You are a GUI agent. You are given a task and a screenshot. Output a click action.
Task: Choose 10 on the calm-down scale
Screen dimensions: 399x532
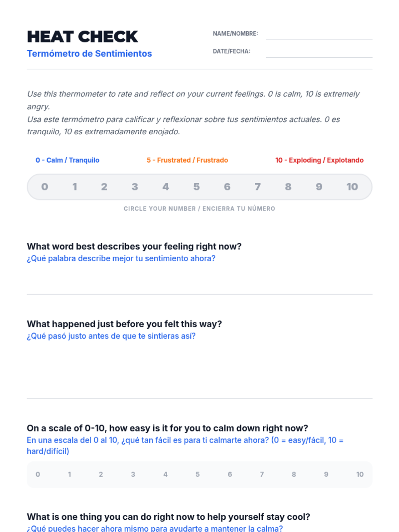pos(360,474)
